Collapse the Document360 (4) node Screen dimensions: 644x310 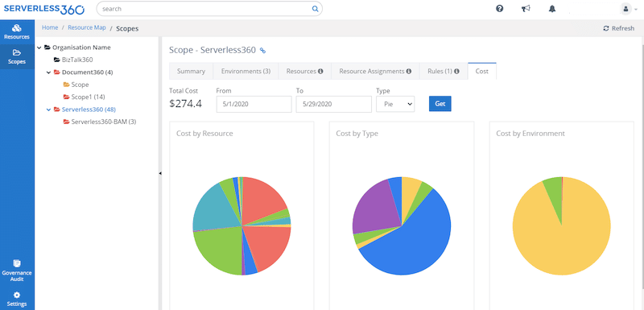pos(48,72)
